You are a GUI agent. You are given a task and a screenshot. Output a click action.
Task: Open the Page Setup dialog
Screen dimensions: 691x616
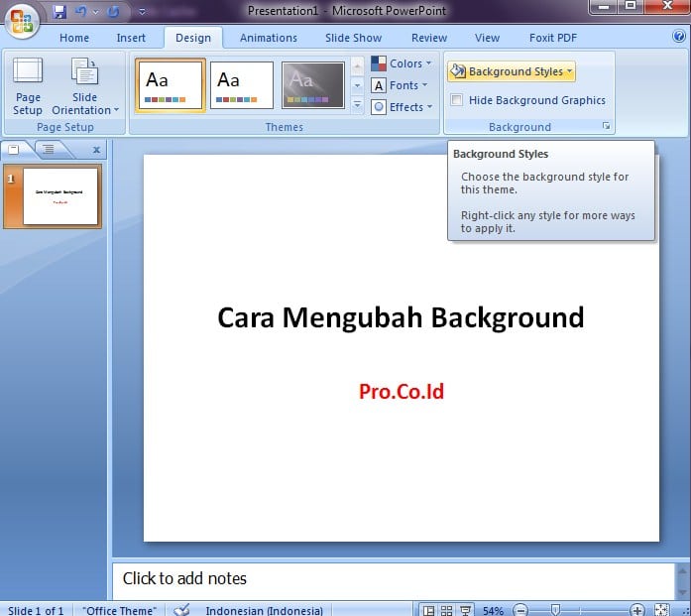coord(28,86)
